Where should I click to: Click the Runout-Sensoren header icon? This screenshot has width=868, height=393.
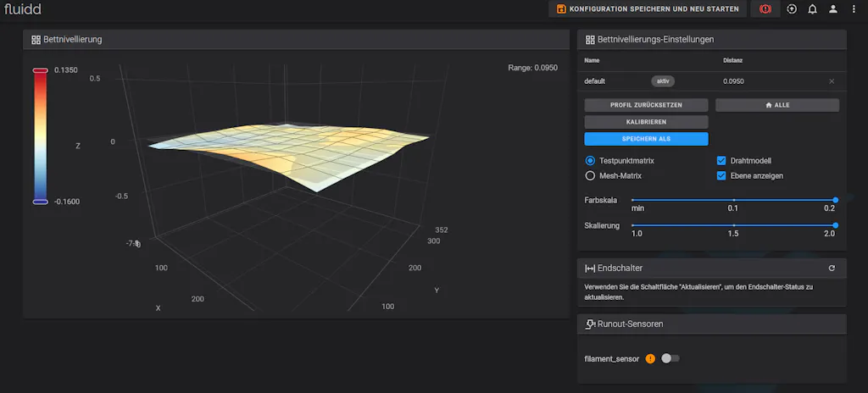pos(590,324)
